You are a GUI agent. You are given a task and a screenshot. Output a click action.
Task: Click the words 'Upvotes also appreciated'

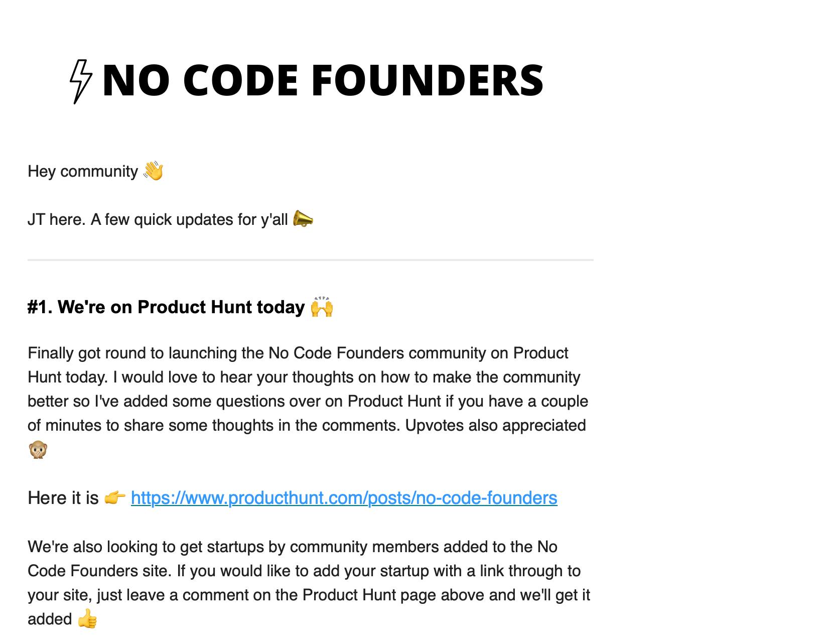pyautogui.click(x=495, y=425)
